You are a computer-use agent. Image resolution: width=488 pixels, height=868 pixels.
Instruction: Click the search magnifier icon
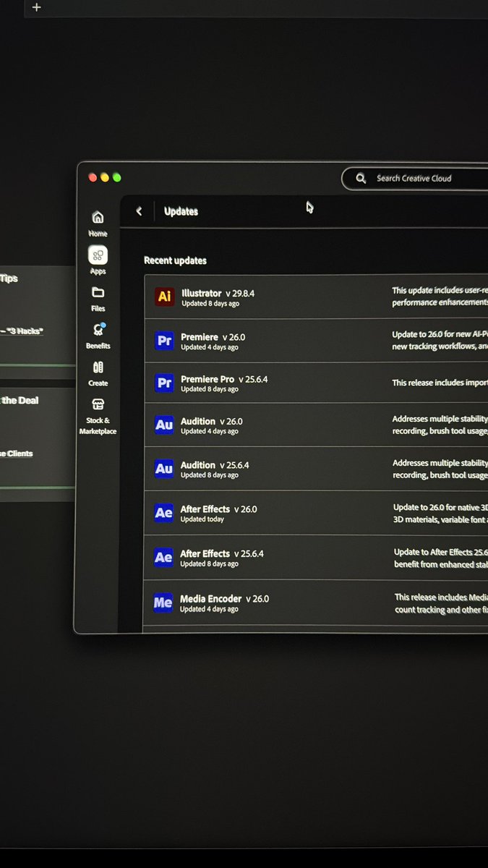(361, 178)
